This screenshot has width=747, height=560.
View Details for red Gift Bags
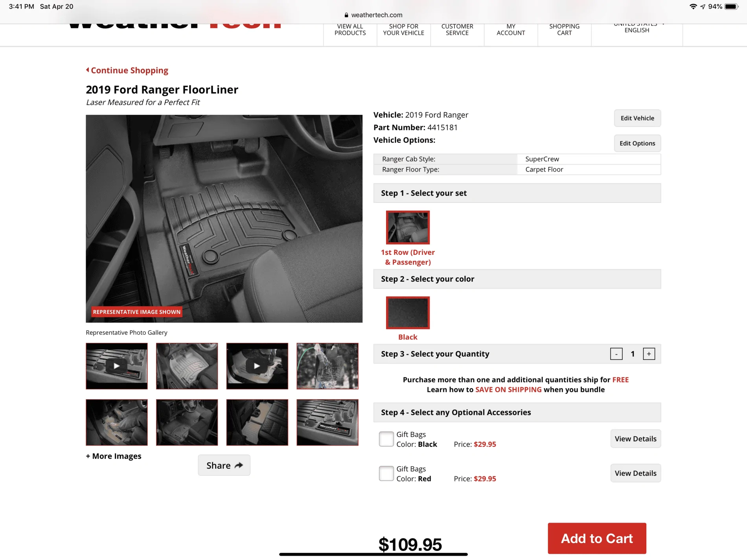(635, 473)
